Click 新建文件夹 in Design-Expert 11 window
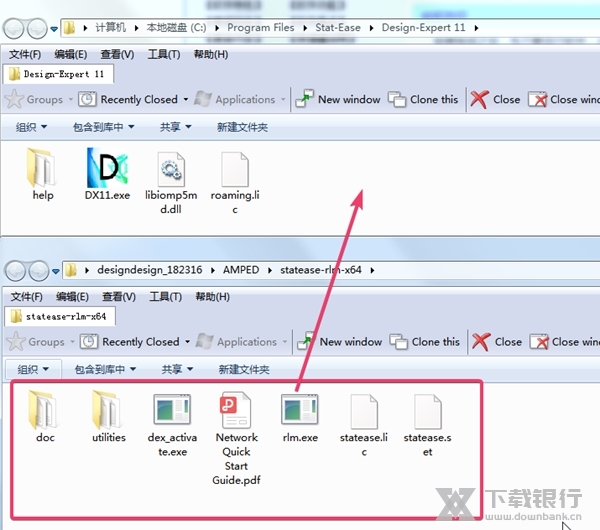Screen dimensions: 600x530 coord(242,127)
